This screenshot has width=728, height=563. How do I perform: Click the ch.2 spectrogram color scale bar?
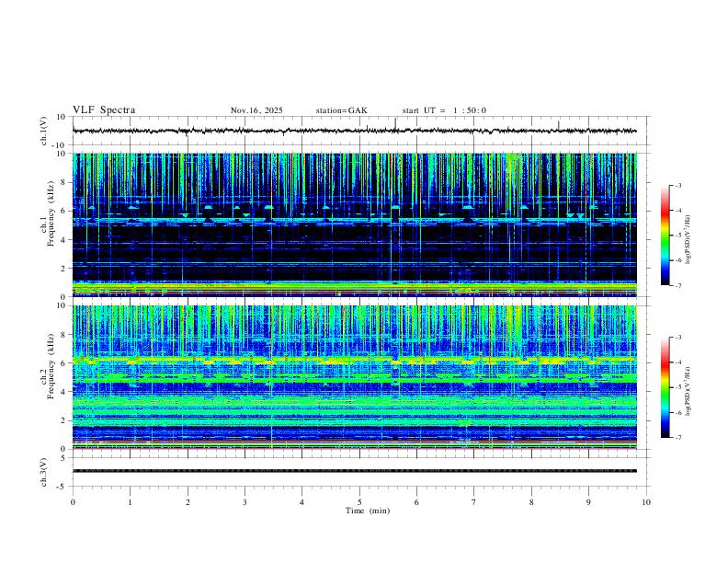click(665, 387)
